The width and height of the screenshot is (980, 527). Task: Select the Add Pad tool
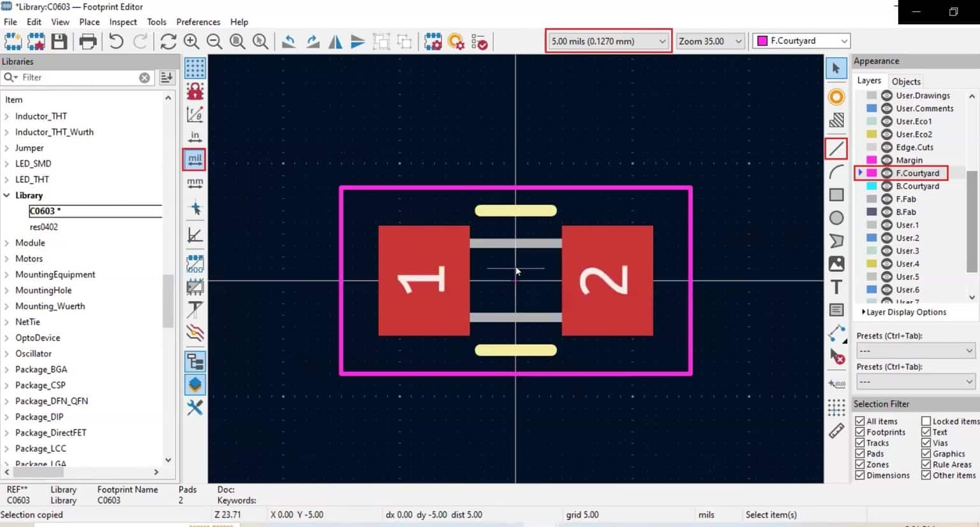[836, 97]
